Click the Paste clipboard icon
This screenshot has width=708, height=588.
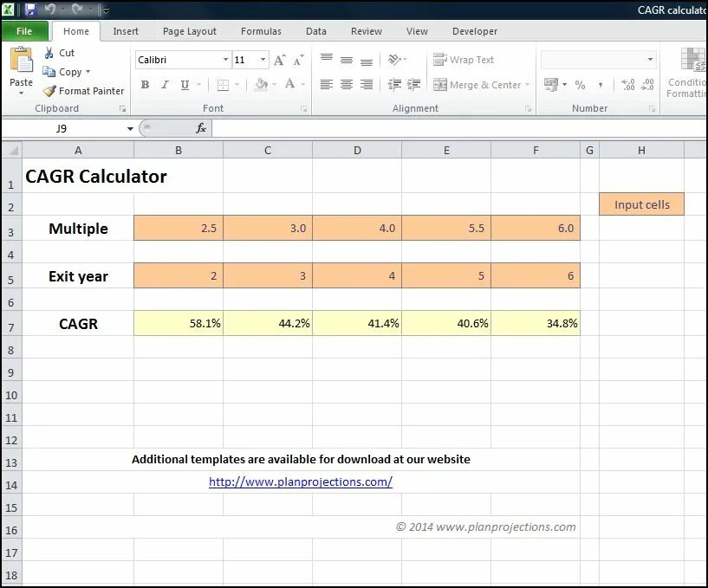tap(21, 60)
